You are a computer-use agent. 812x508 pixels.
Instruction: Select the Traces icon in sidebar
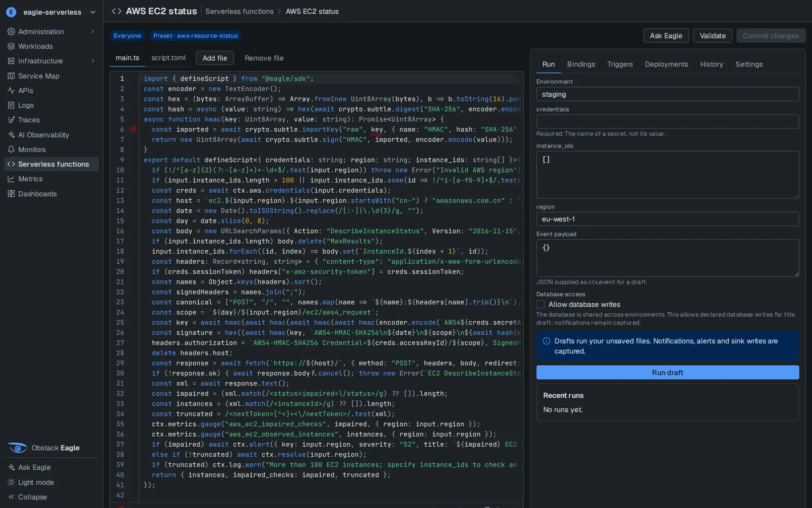click(11, 120)
